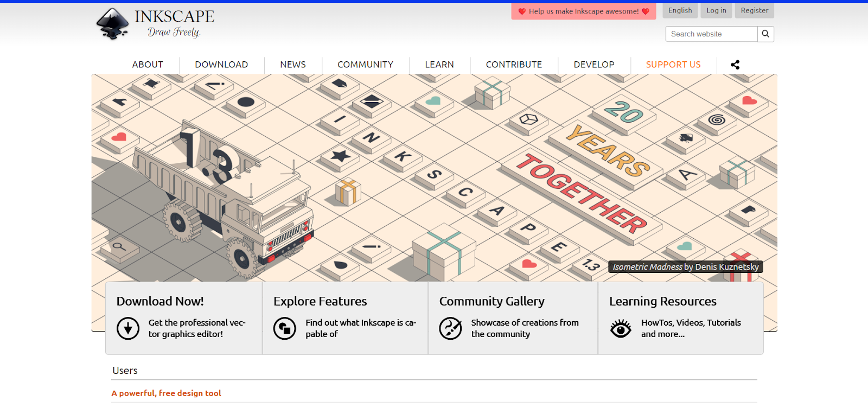Open the SUPPORT US page
This screenshot has width=868, height=407.
click(x=673, y=65)
